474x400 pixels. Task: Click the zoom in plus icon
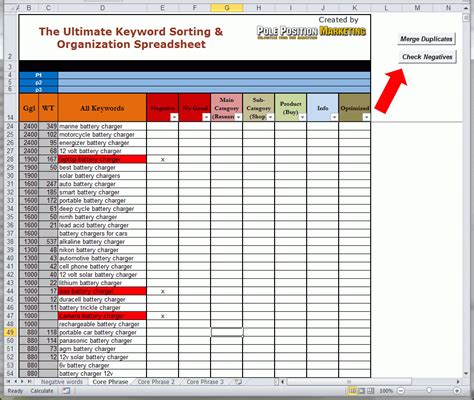tap(457, 391)
